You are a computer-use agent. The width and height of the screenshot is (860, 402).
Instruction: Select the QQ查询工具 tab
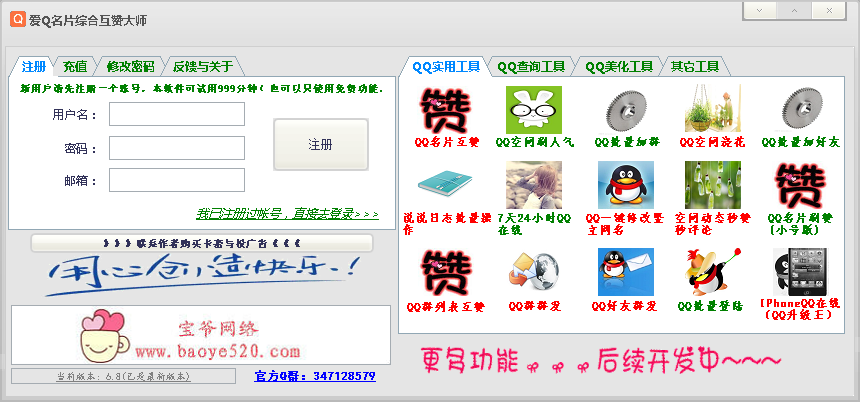(x=531, y=67)
